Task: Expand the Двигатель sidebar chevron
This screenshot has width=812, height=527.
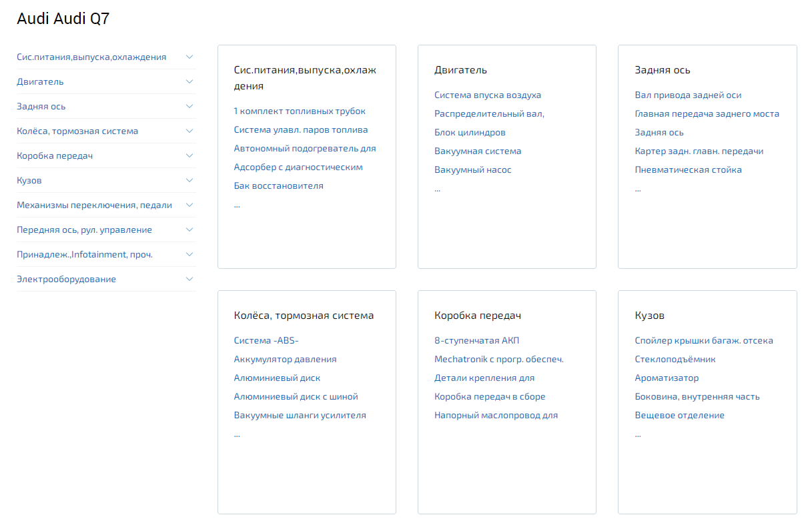Action: coord(189,81)
